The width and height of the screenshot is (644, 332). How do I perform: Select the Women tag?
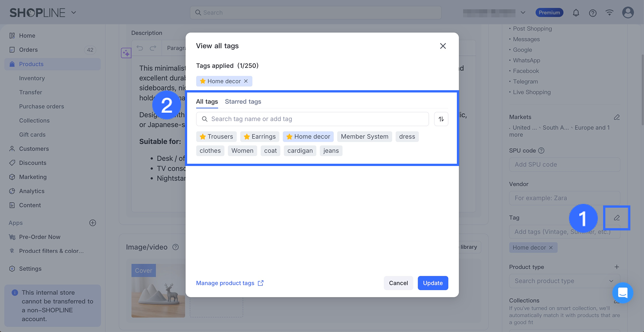tap(242, 150)
